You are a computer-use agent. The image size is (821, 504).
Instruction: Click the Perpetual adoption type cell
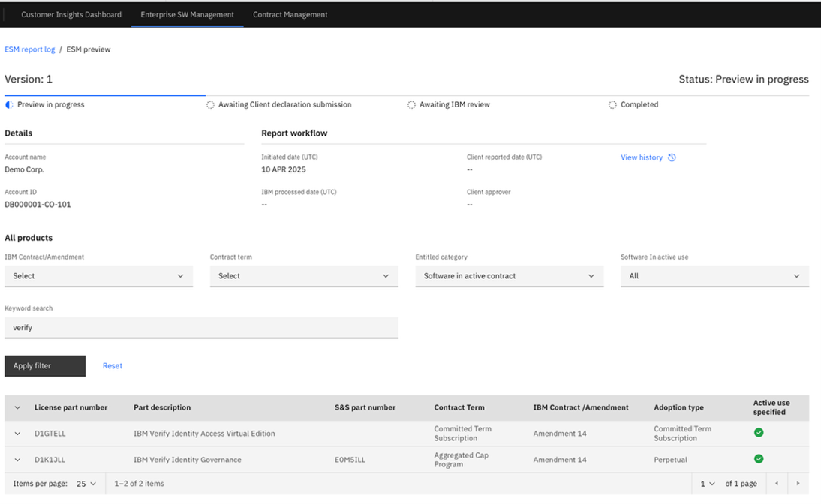pyautogui.click(x=670, y=460)
